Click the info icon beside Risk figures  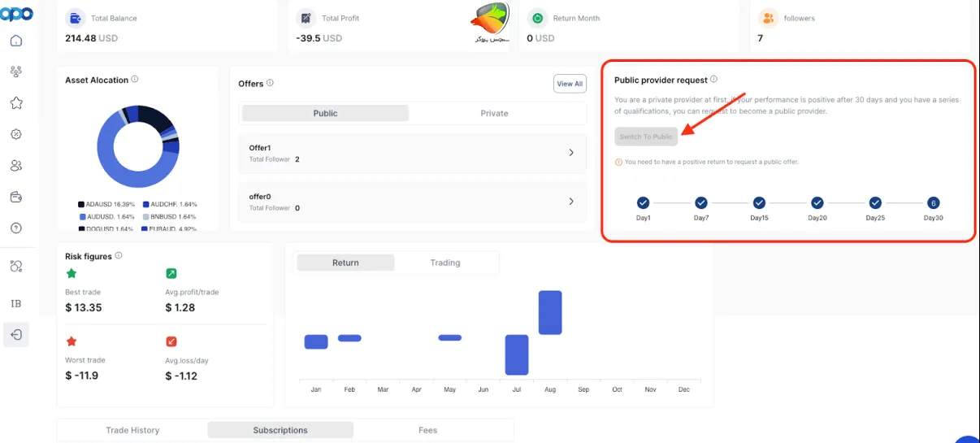[119, 256]
